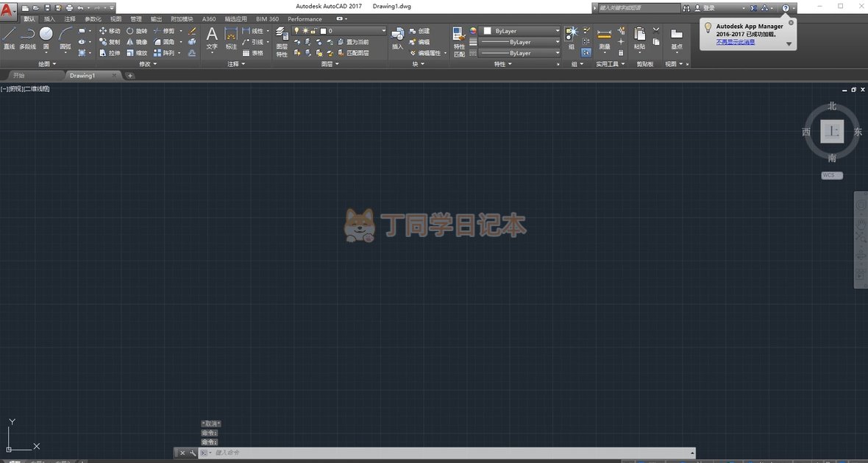868x463 pixels.
Task: Open the 开始 (Start) document tab
Action: pos(19,75)
